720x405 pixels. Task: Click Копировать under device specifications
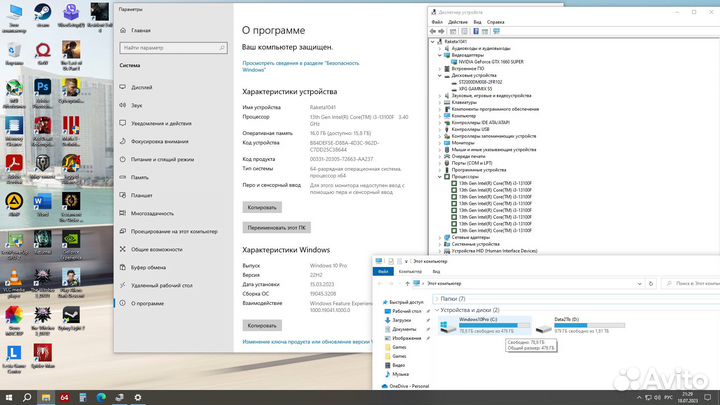[262, 208]
